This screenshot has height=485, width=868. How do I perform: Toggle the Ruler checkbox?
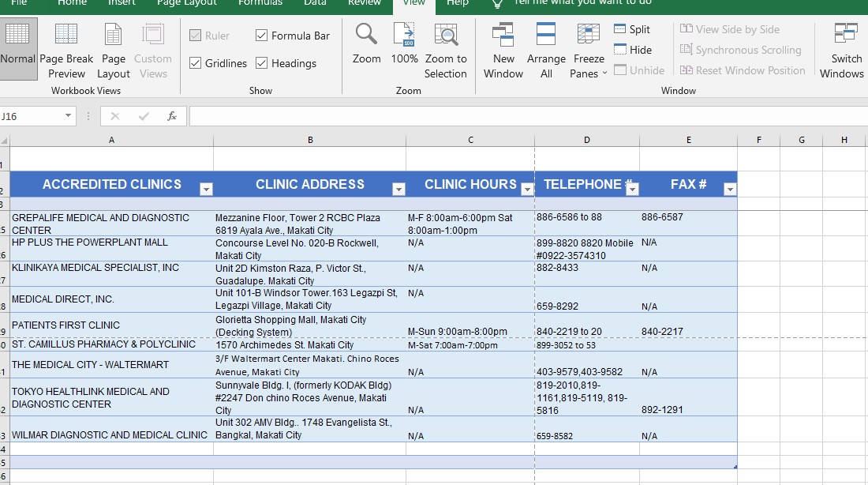(x=195, y=36)
